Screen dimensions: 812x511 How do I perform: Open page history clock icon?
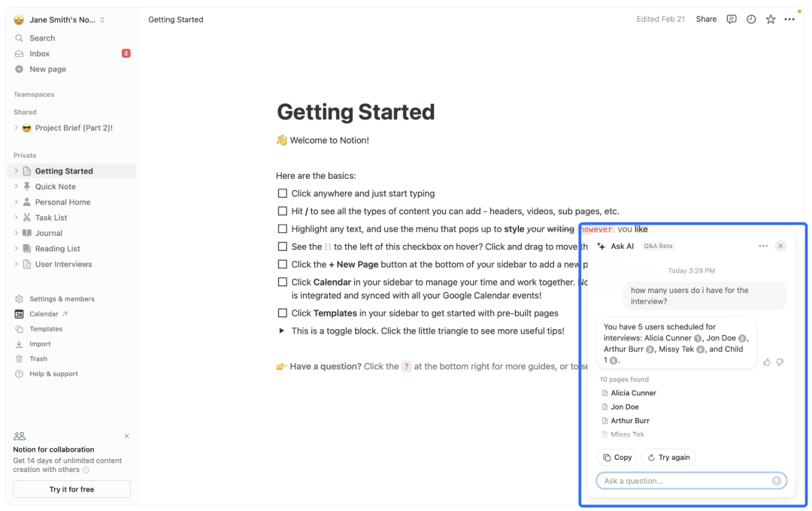pos(751,19)
